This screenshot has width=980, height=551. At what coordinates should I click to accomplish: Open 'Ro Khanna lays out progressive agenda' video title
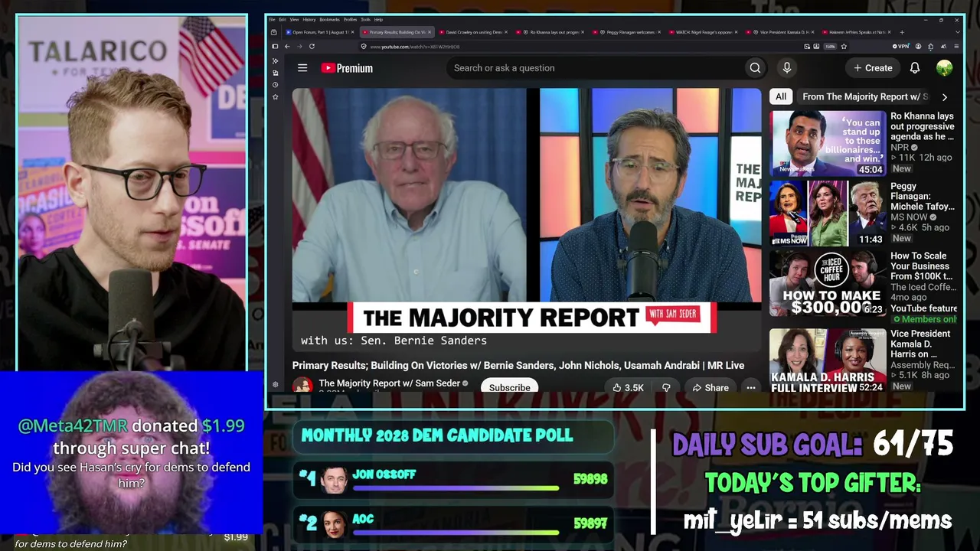tap(923, 126)
